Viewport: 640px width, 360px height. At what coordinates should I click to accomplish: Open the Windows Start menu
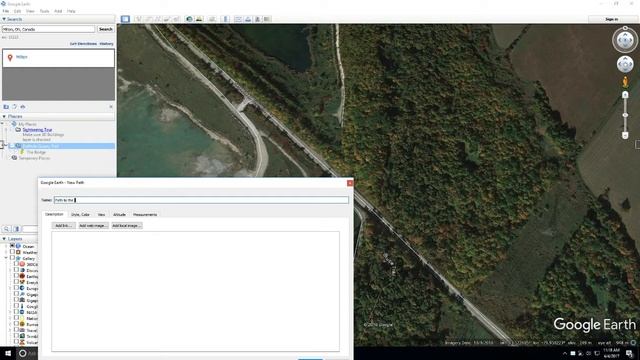pos(8,353)
